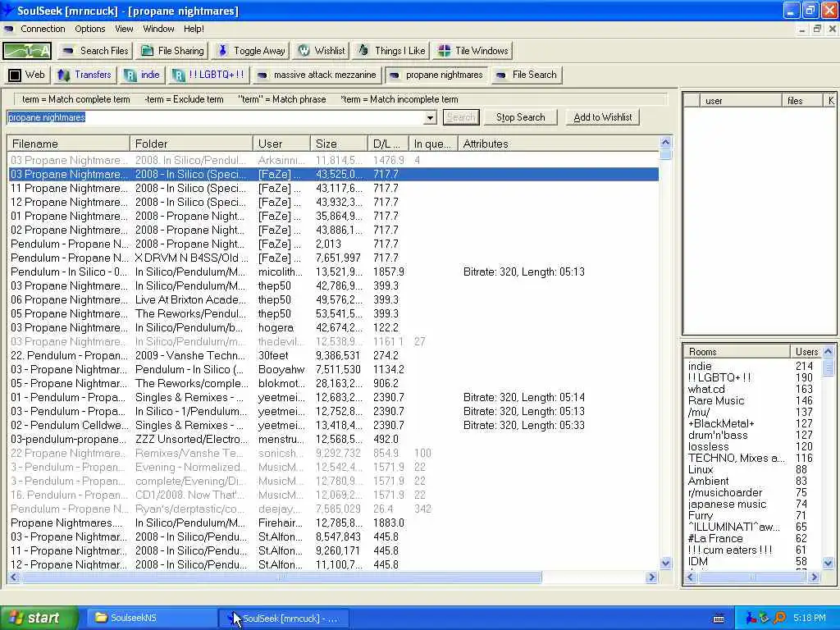840x630 pixels.
Task: Click the Transfers tab icon
Action: click(x=64, y=75)
